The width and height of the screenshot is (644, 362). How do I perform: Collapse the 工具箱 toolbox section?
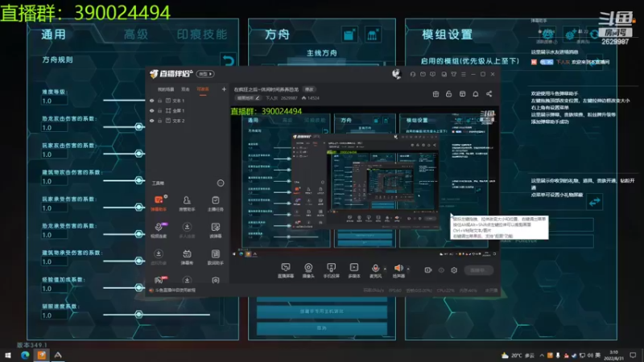221,183
